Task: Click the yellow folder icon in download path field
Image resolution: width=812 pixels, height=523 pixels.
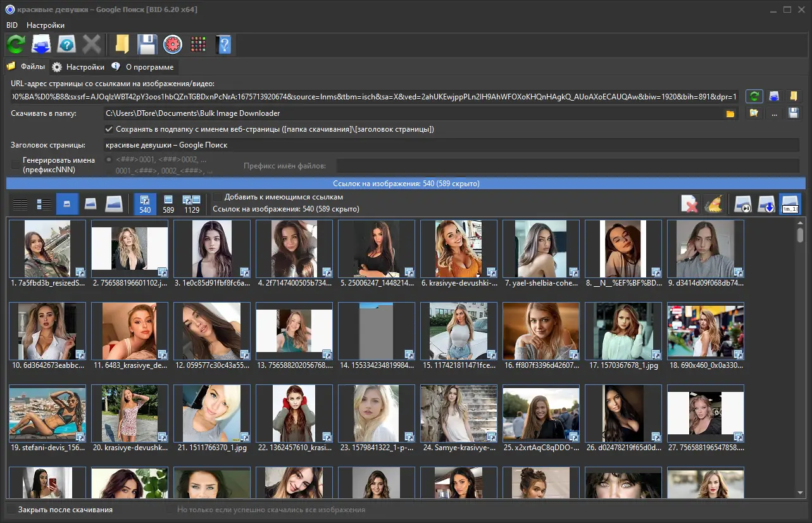Action: [x=730, y=114]
